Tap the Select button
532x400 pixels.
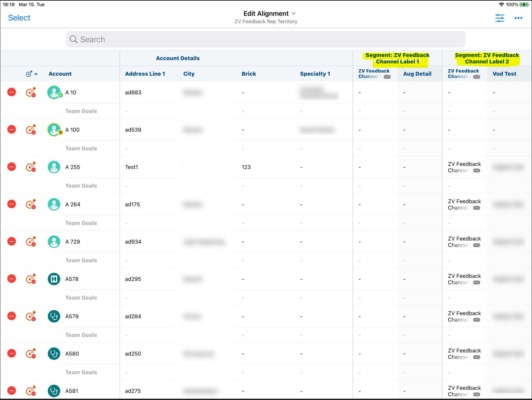click(19, 18)
